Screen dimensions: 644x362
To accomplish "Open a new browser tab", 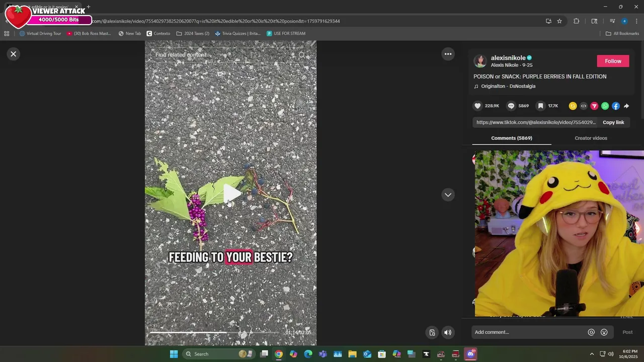I will pos(88,7).
